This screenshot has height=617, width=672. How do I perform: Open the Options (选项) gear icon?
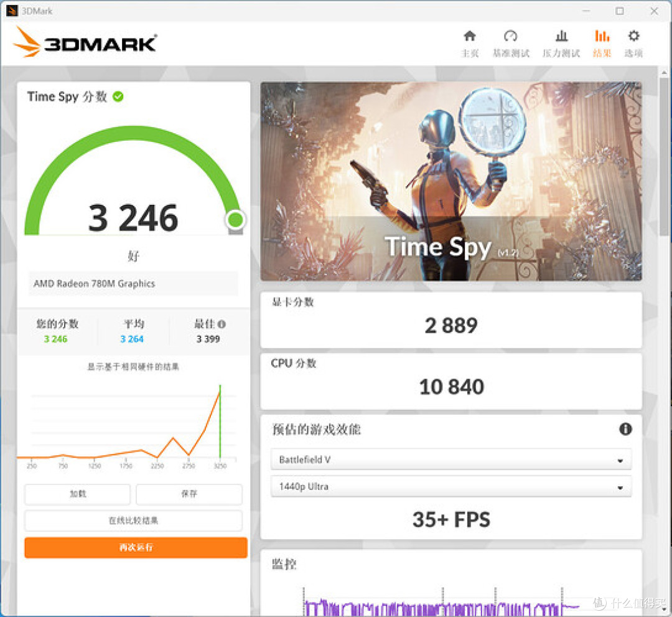(634, 37)
